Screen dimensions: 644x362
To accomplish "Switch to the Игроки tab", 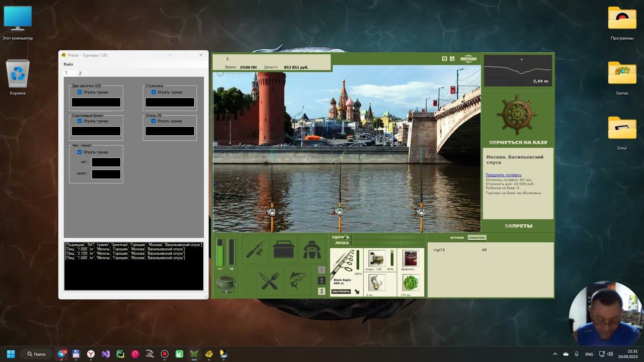I will coord(457,237).
